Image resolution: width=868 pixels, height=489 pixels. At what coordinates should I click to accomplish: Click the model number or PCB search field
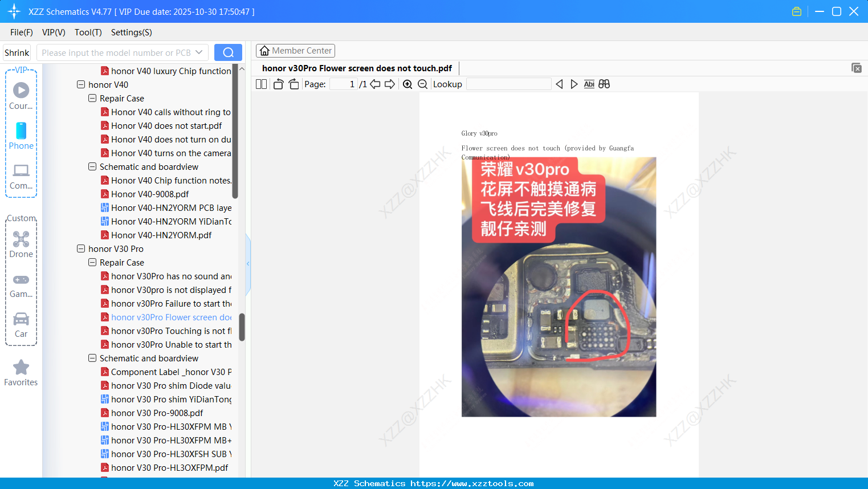(x=116, y=52)
